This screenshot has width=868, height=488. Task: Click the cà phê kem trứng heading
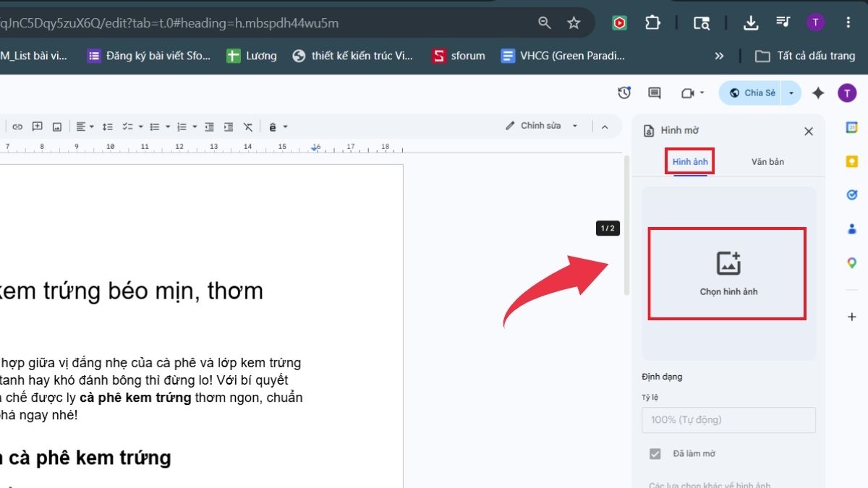[x=85, y=457]
